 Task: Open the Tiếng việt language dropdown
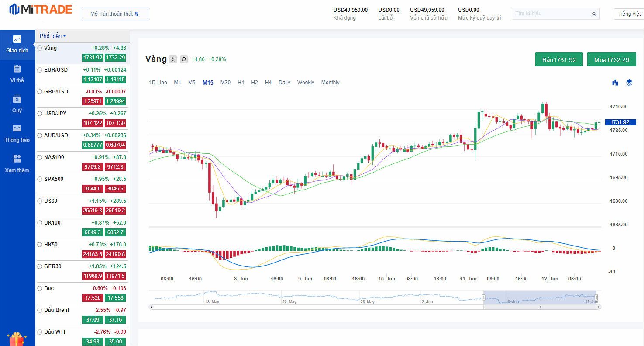[629, 14]
